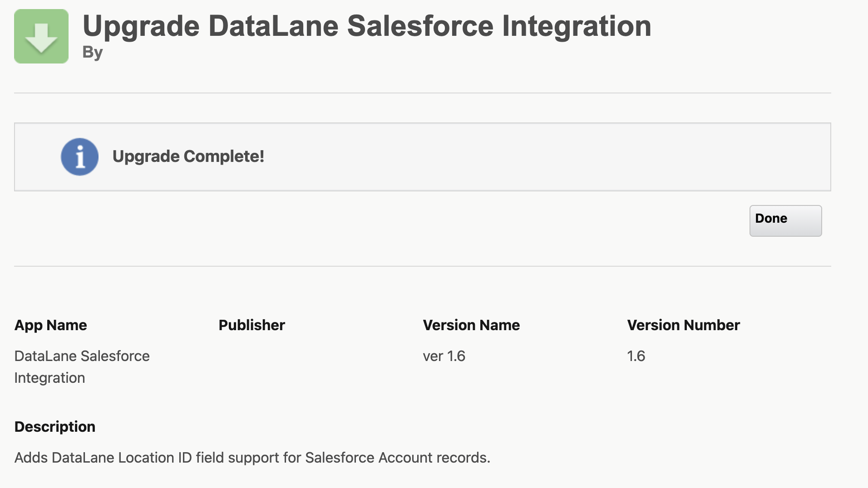Click the 'Description' label

pyautogui.click(x=55, y=427)
